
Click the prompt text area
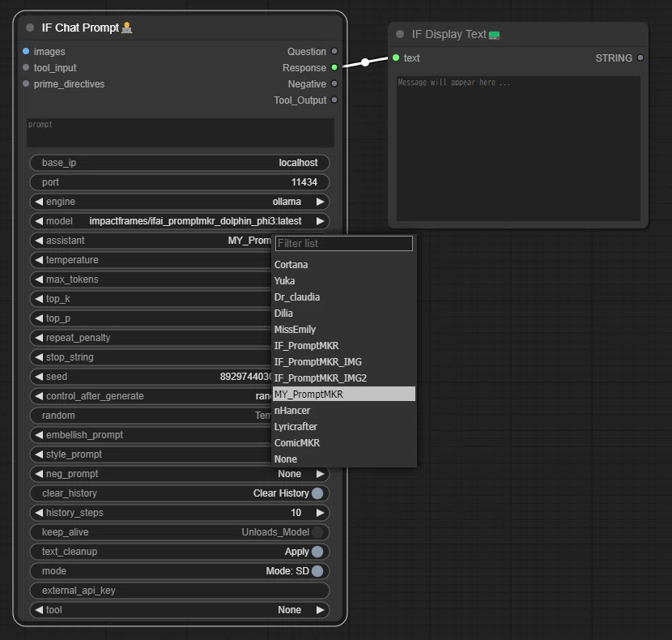(x=180, y=133)
